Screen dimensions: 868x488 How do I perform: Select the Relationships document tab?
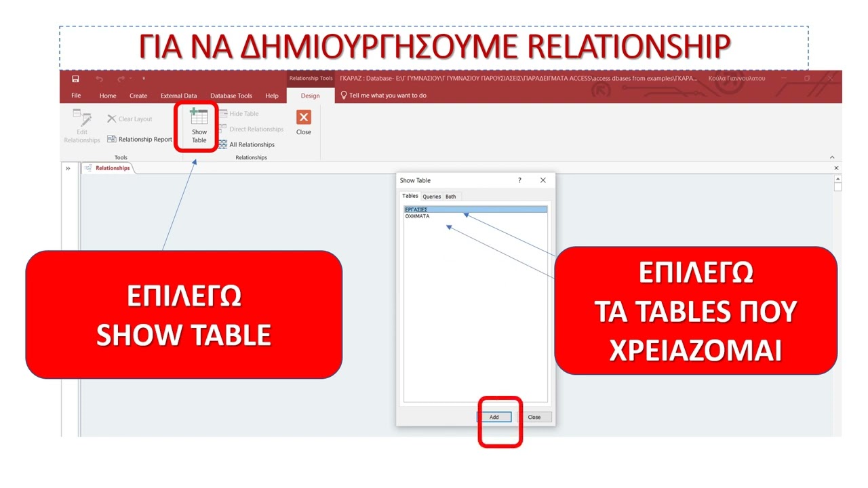107,168
